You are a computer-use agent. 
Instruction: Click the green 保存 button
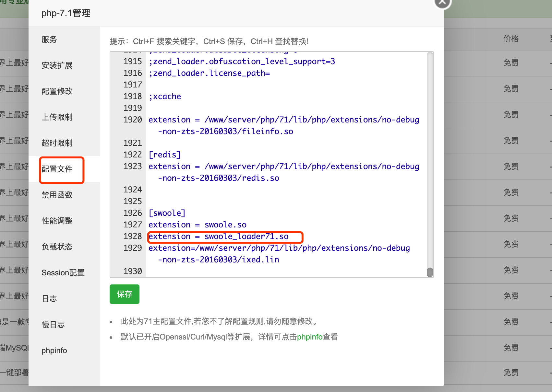pyautogui.click(x=125, y=294)
